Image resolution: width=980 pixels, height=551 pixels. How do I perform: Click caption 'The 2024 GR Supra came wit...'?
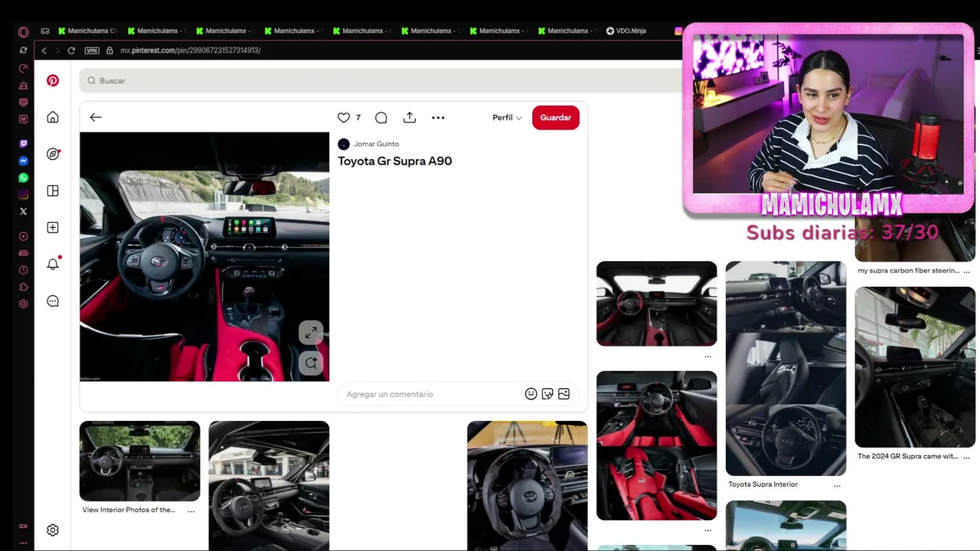pyautogui.click(x=907, y=456)
